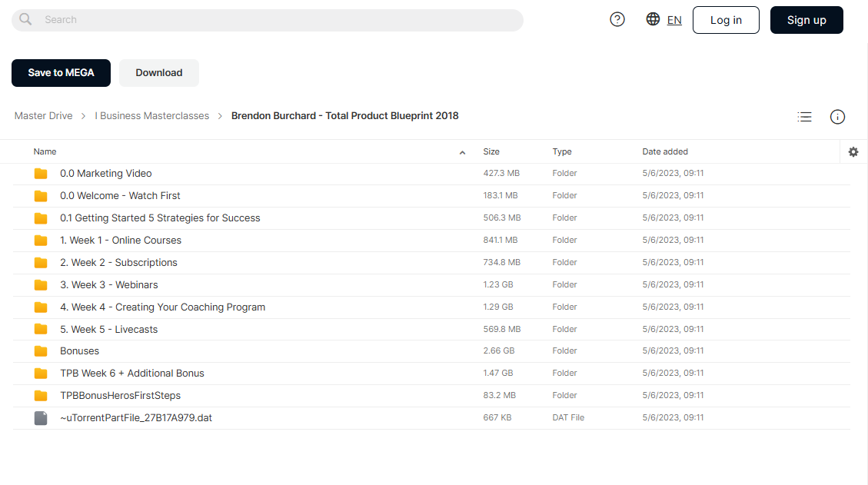Image resolution: width=868 pixels, height=485 pixels.
Task: Click folder icon for TPB Week 6
Action: pos(41,374)
